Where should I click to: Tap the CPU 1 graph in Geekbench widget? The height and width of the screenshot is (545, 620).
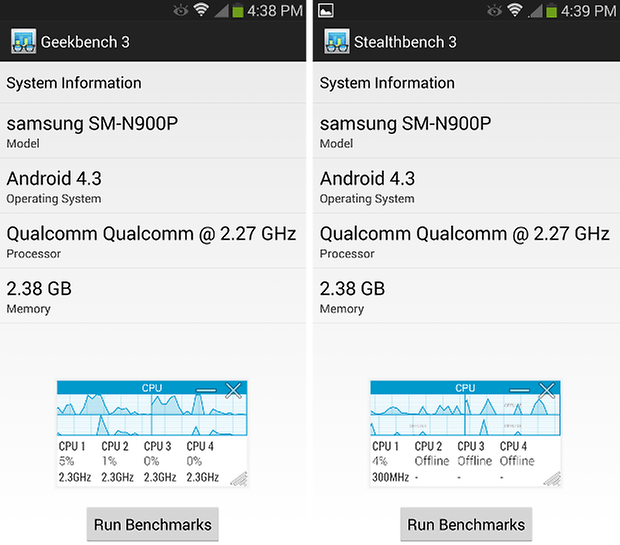(x=104, y=404)
